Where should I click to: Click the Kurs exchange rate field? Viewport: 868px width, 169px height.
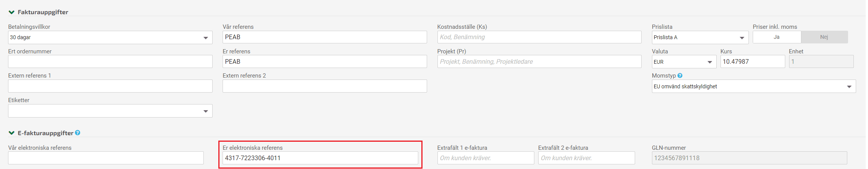pyautogui.click(x=753, y=61)
